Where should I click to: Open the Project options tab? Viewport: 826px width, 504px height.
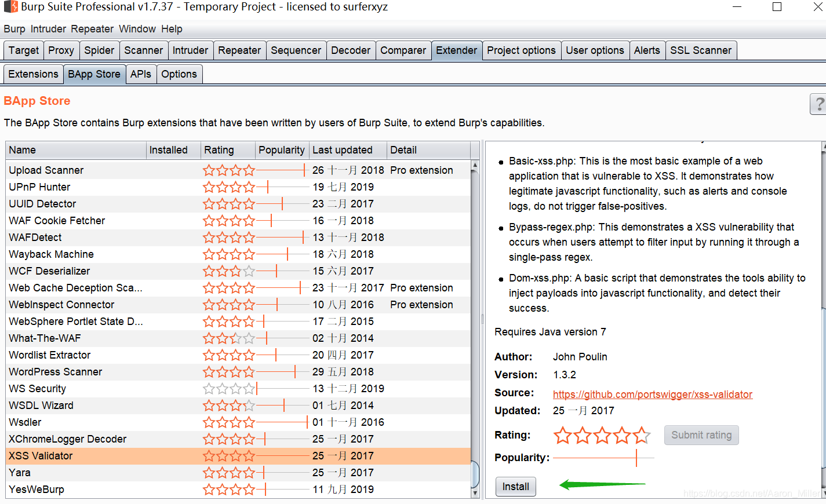click(x=521, y=50)
